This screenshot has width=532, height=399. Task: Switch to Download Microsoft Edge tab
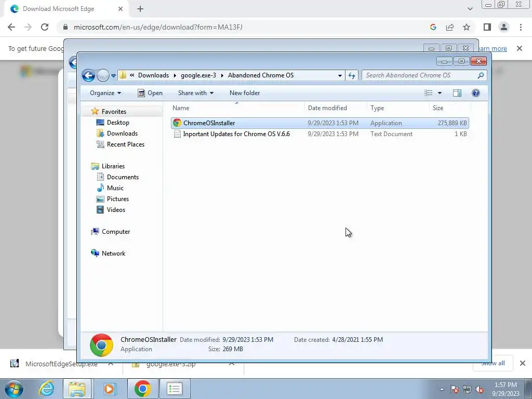(x=66, y=9)
